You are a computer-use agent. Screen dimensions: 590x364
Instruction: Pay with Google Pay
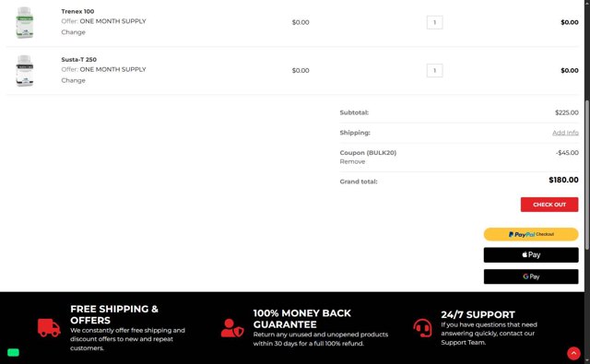coord(531,276)
